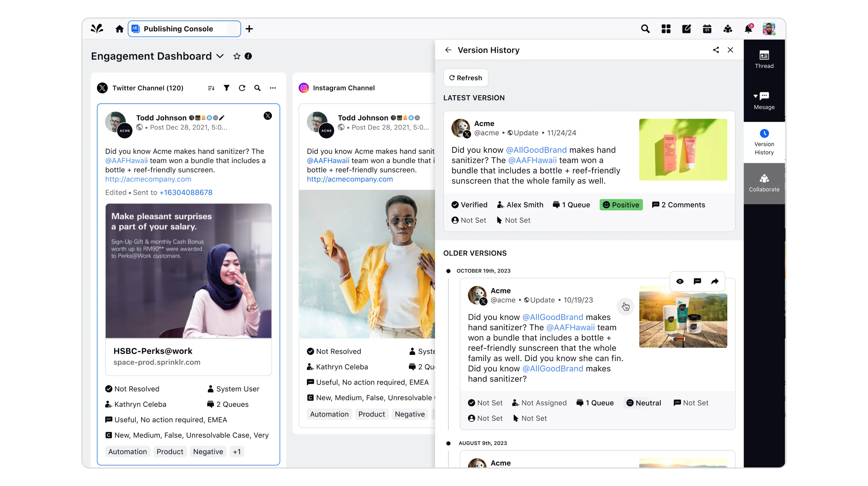Click the Refresh button in Version History
This screenshot has width=868, height=486.
coord(465,78)
